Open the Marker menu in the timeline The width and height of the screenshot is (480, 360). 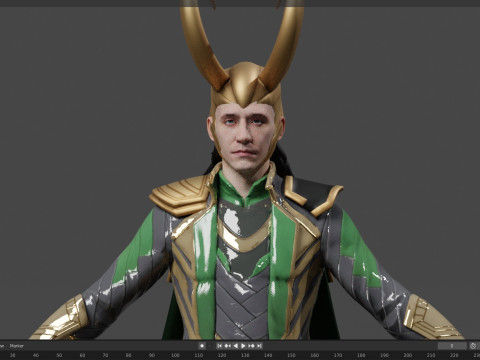click(x=17, y=346)
